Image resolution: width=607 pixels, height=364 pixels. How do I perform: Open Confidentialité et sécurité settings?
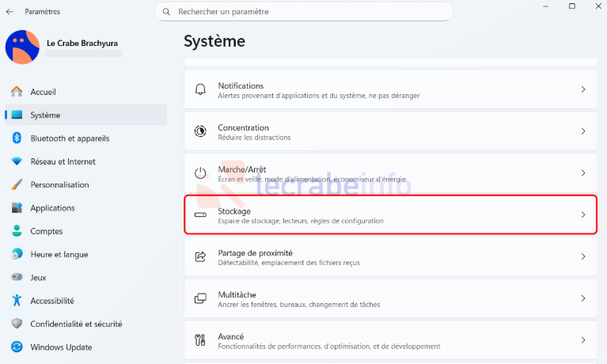pos(76,324)
